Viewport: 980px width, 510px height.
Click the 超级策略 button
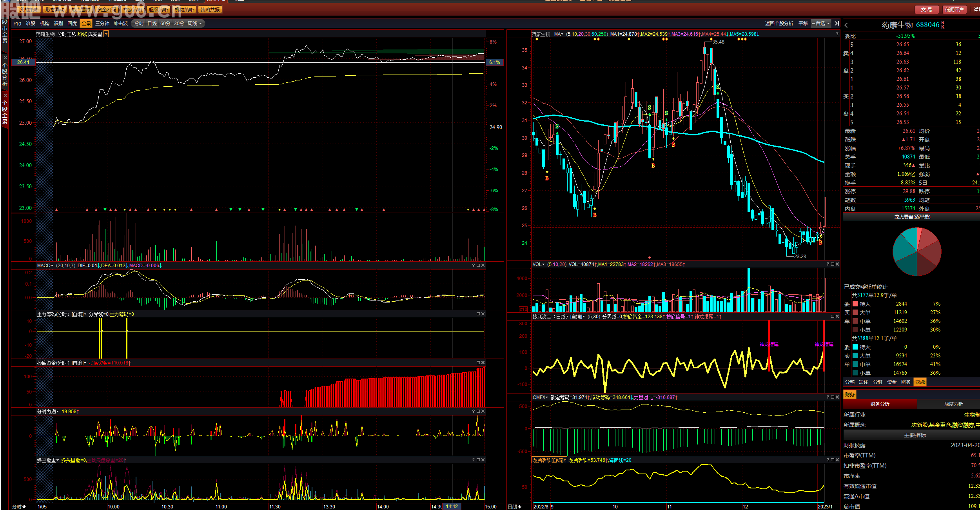pos(158,9)
